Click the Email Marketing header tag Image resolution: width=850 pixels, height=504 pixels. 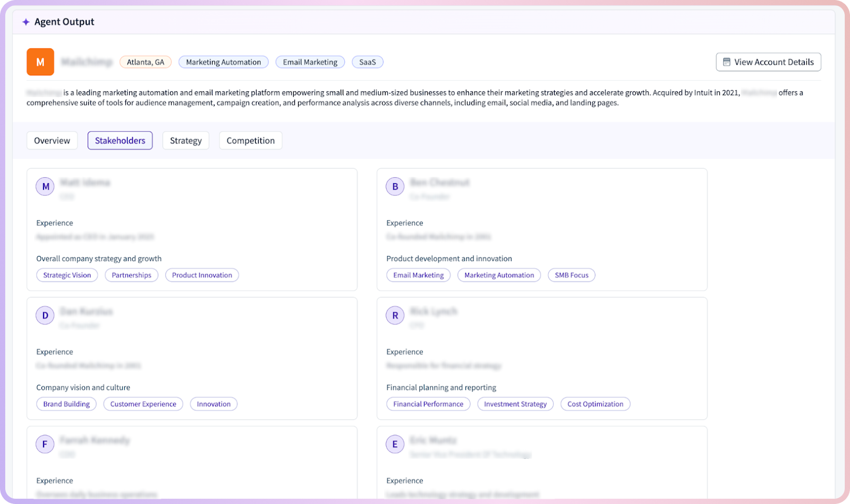point(310,62)
